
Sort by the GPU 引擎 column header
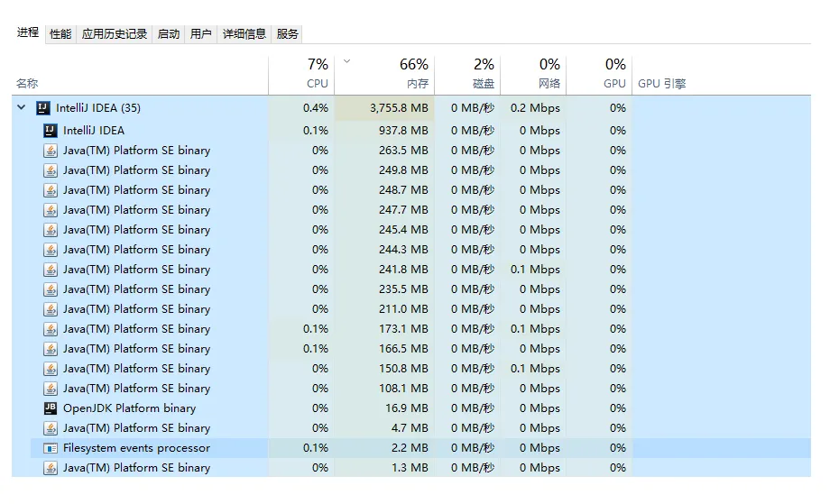(721, 75)
